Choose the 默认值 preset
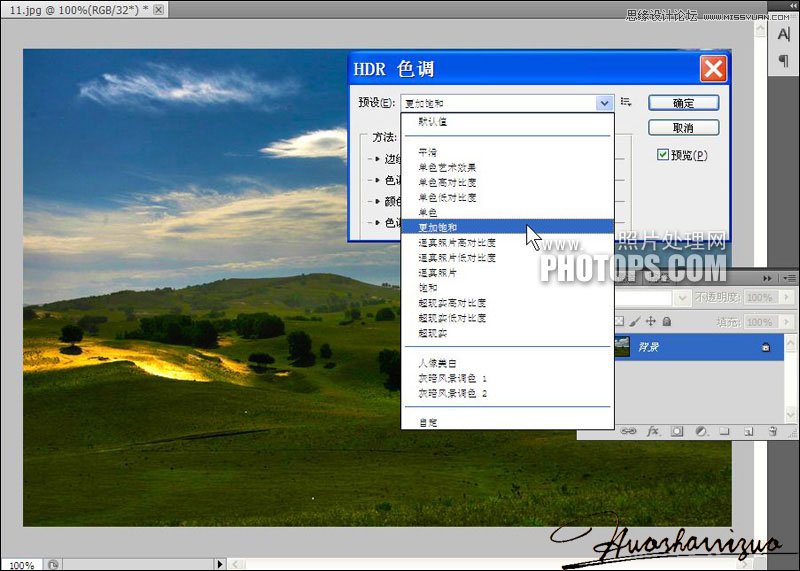Image resolution: width=800 pixels, height=571 pixels. click(x=433, y=121)
